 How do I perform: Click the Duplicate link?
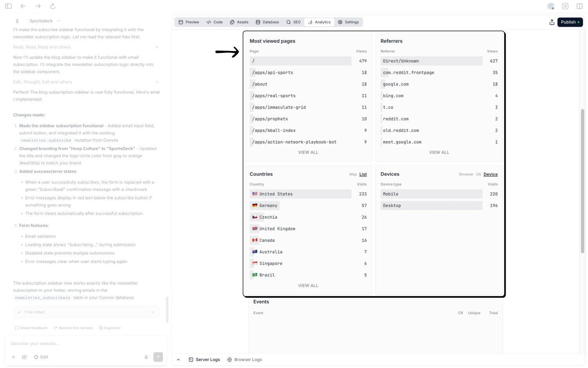[x=109, y=328]
